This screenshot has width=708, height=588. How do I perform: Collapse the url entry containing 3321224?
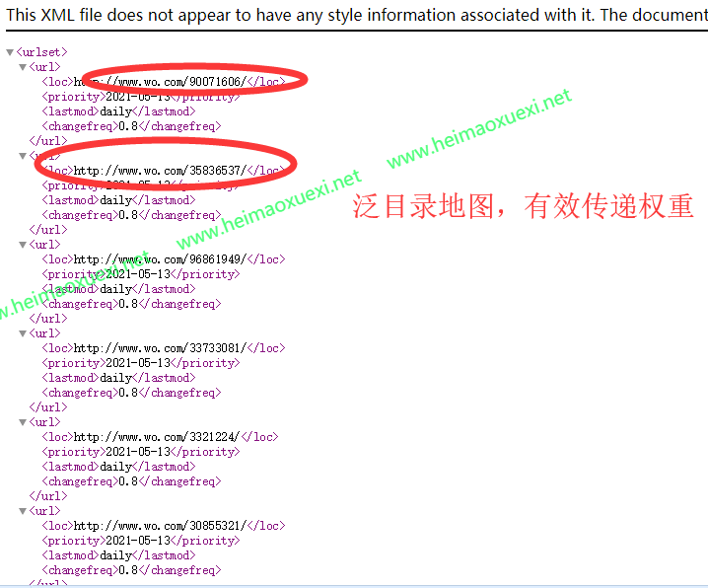[24, 422]
